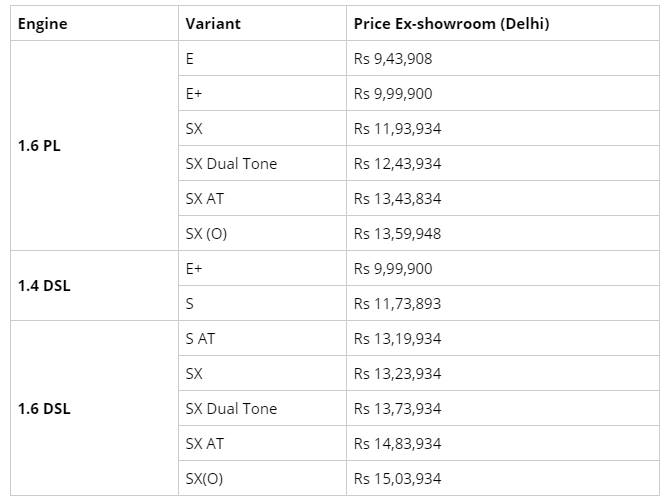Click the Rs 11,93,934 price cell
The height and width of the screenshot is (502, 669).
click(x=397, y=128)
